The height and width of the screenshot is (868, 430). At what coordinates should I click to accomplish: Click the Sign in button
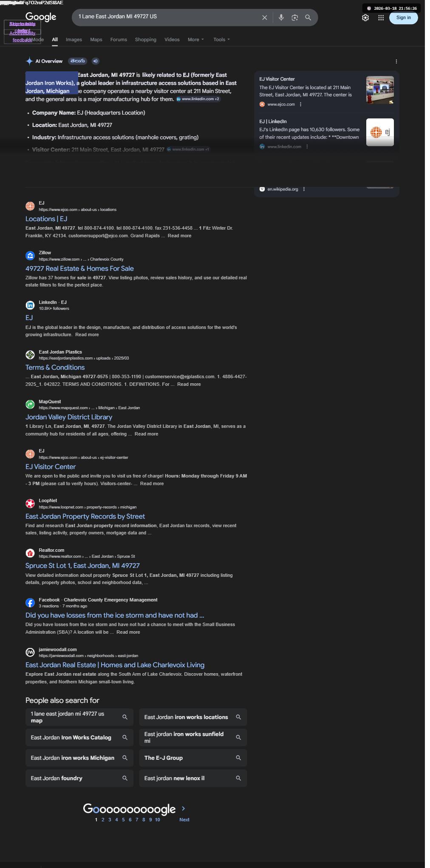[403, 18]
